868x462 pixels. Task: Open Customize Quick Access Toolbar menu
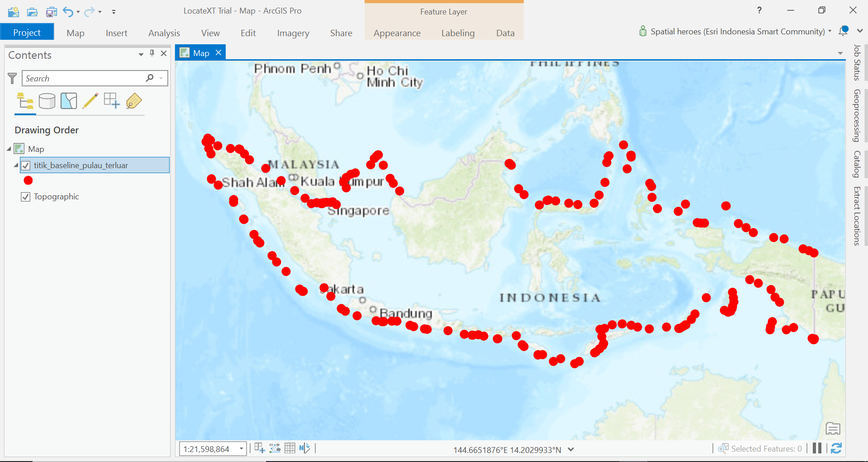pyautogui.click(x=114, y=12)
